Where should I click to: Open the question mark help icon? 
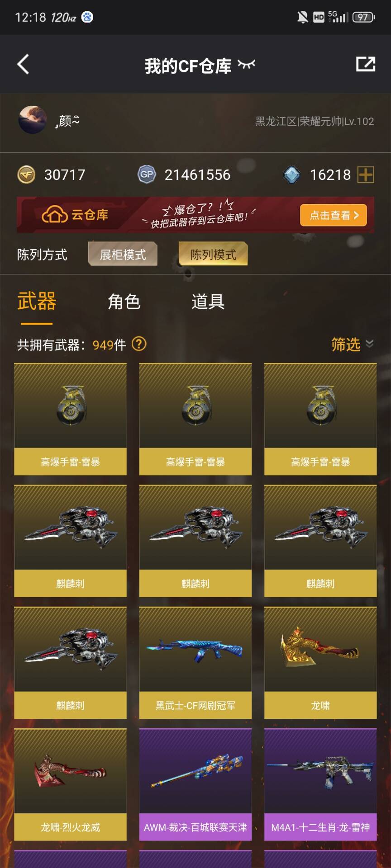pos(139,344)
